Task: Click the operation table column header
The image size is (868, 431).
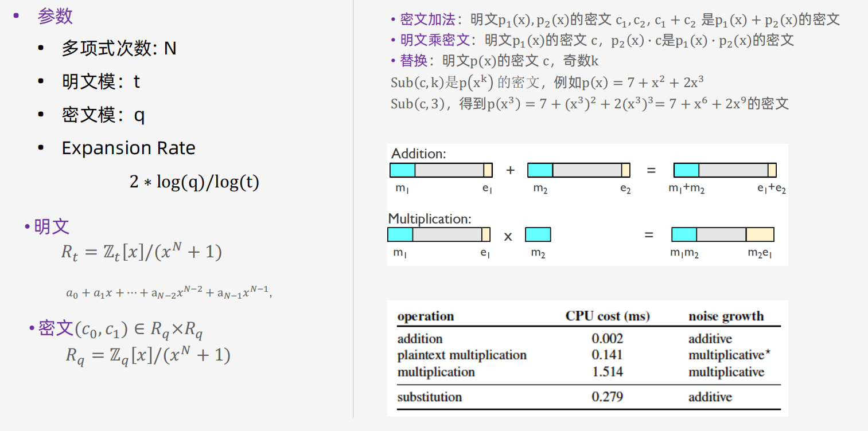Action: (425, 316)
